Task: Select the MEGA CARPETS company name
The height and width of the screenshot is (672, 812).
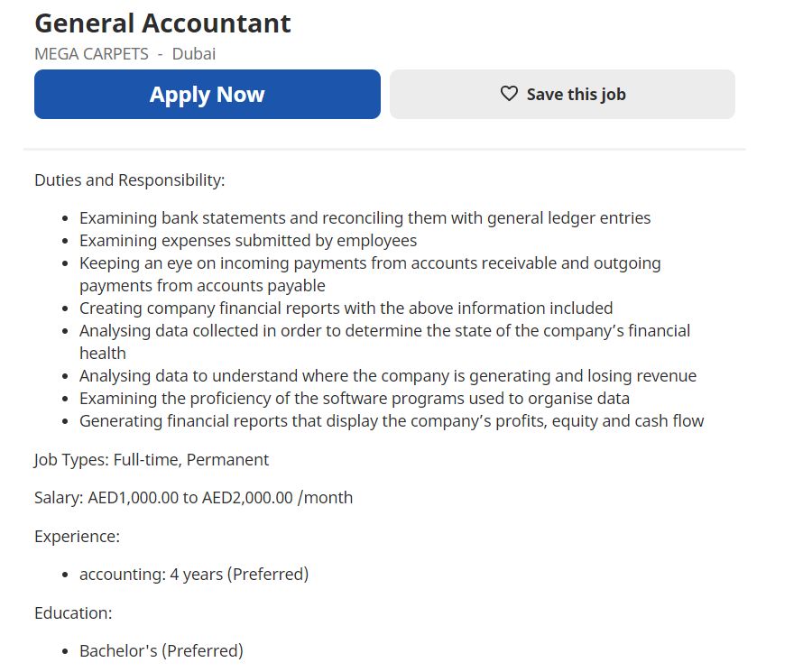Action: tap(91, 53)
